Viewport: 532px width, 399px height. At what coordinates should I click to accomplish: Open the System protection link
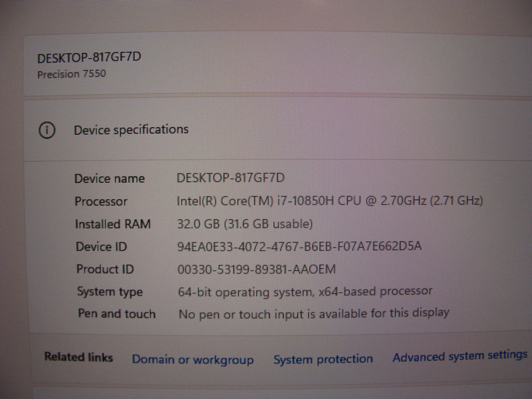click(x=323, y=359)
